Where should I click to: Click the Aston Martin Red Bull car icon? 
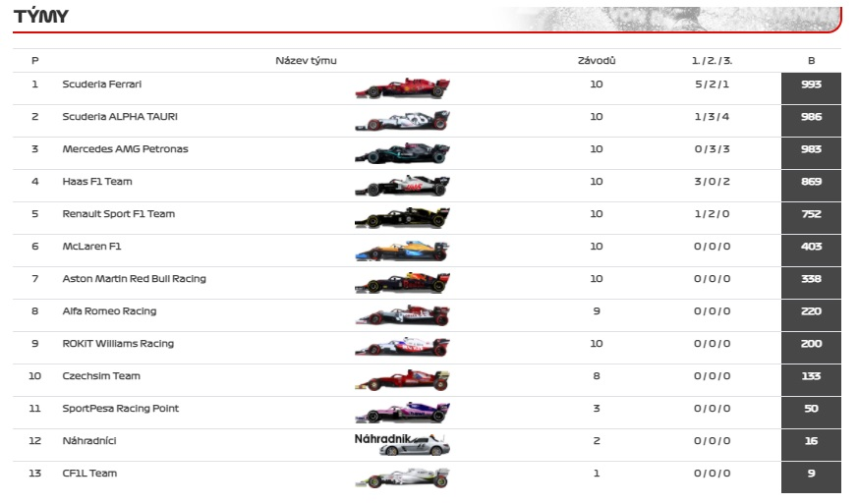pos(402,283)
